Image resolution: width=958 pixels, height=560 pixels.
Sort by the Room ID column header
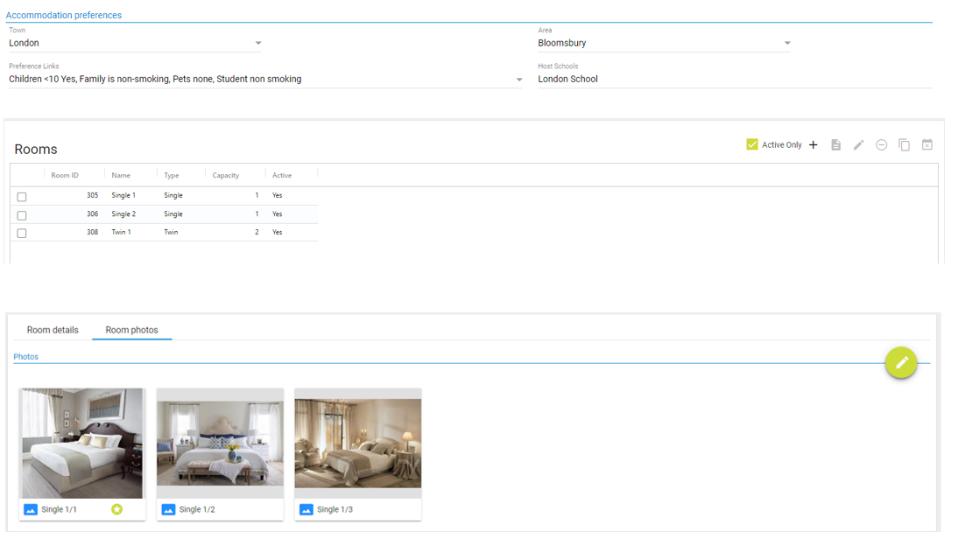tap(65, 175)
